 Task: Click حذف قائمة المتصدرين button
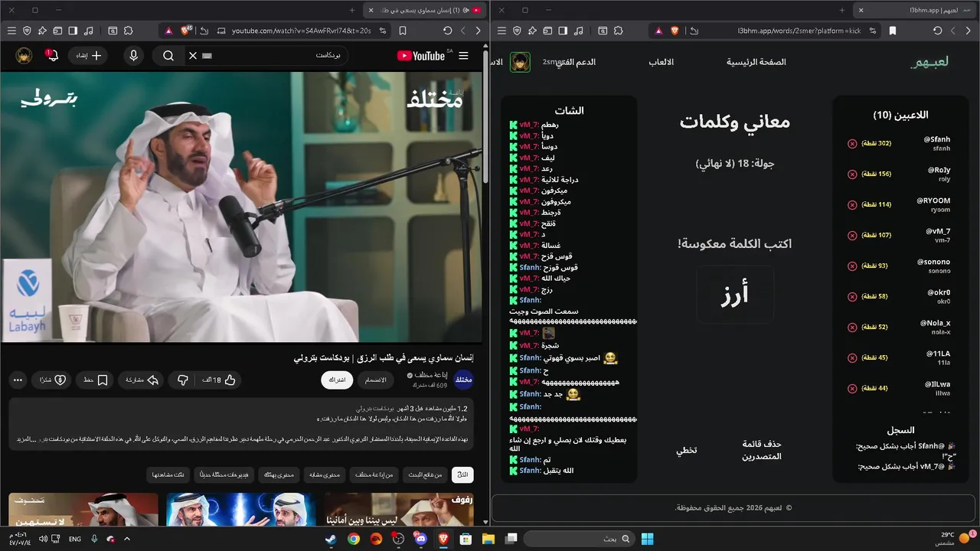click(762, 450)
